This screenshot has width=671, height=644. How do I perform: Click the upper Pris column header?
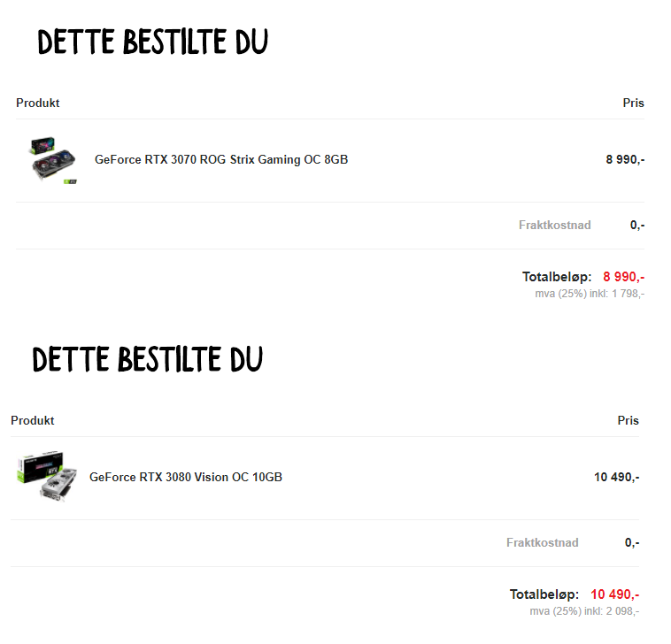[633, 103]
